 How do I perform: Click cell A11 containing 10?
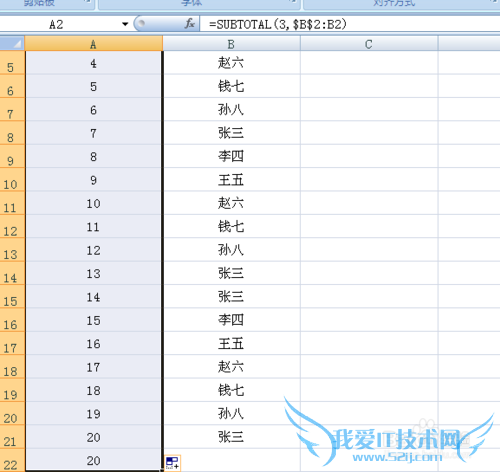click(94, 203)
